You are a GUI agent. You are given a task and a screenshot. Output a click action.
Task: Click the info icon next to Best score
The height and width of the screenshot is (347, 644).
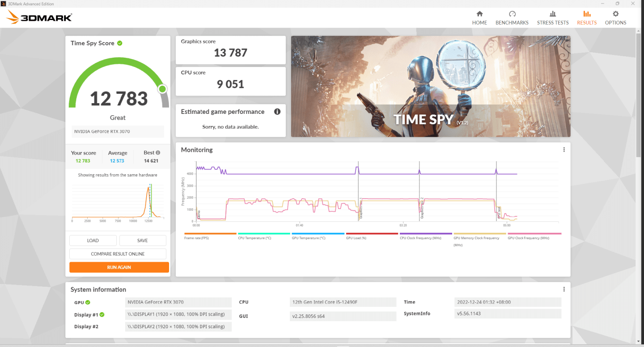coord(158,153)
